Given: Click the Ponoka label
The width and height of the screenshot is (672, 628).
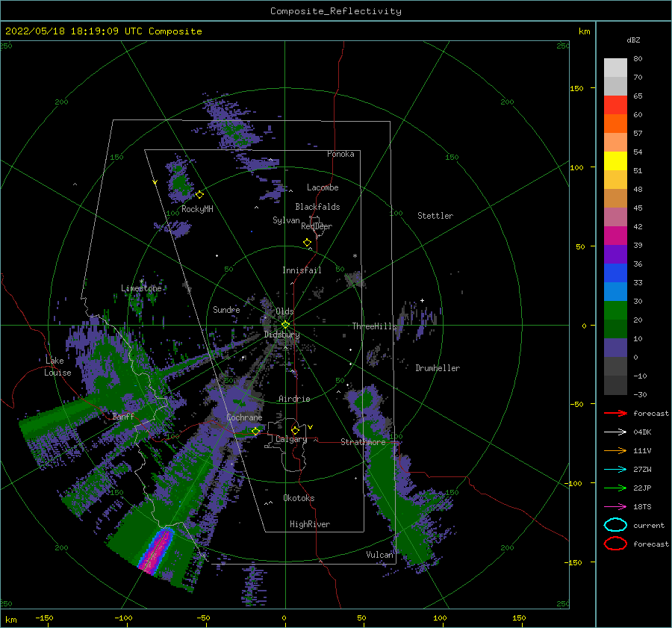Looking at the screenshot, I should [340, 154].
